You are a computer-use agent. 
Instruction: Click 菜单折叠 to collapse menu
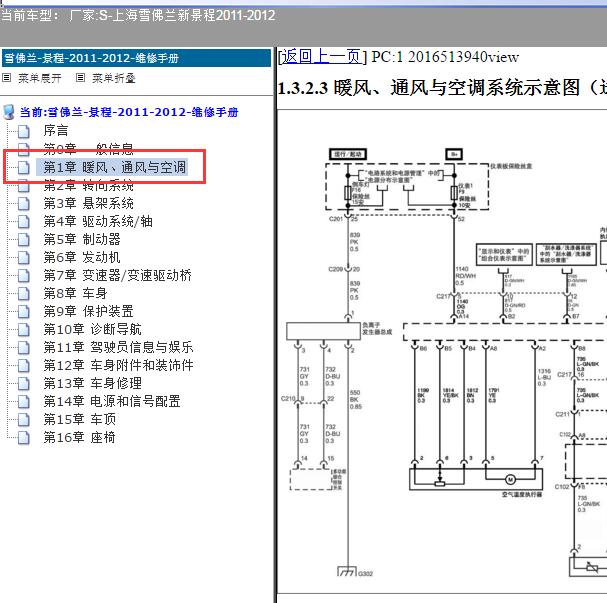tap(113, 78)
